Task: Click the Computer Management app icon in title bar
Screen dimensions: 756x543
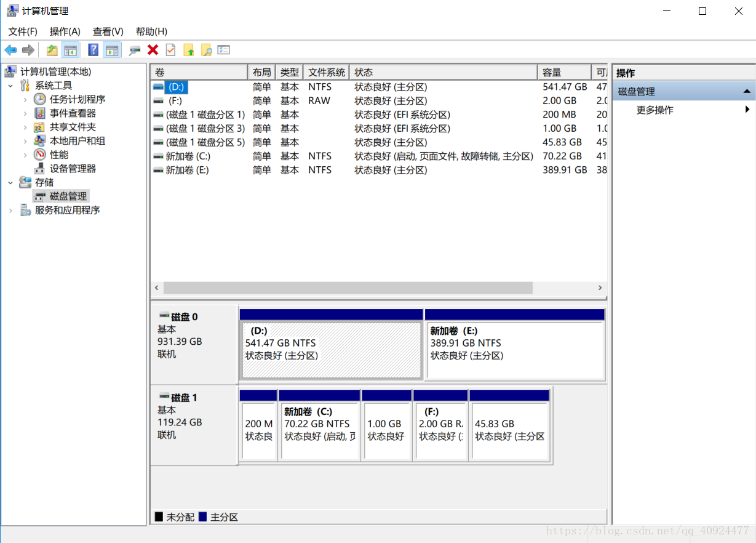Action: (12, 10)
